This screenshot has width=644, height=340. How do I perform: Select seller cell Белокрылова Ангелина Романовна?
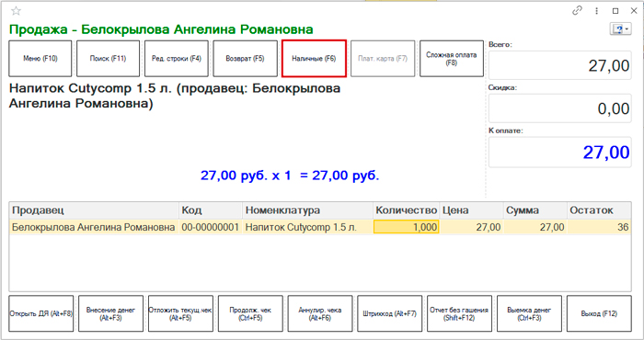tap(94, 227)
